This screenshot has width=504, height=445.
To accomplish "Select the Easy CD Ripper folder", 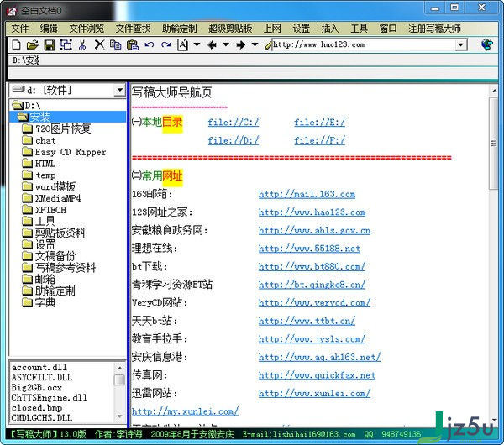I will point(65,152).
